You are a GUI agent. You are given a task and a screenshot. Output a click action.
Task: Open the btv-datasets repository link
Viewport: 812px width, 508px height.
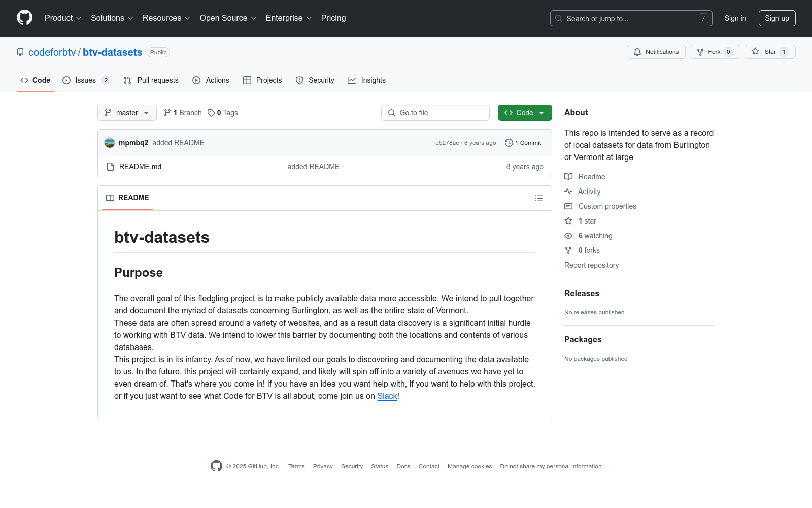(113, 52)
